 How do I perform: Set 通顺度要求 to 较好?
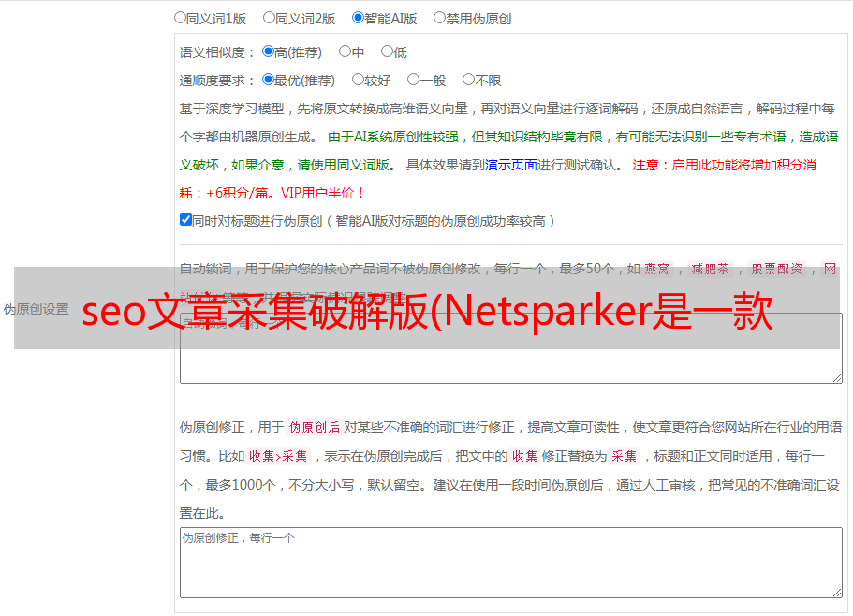tap(358, 80)
